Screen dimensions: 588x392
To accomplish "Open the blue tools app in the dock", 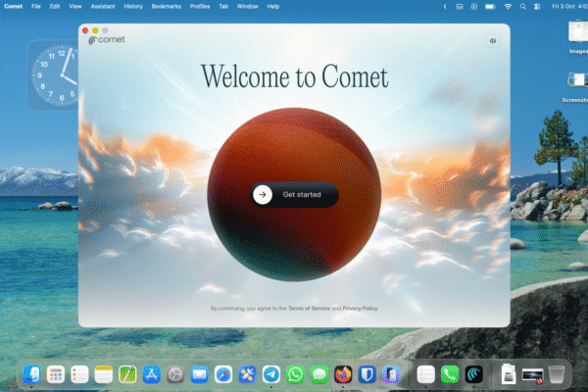I will coord(247,374).
